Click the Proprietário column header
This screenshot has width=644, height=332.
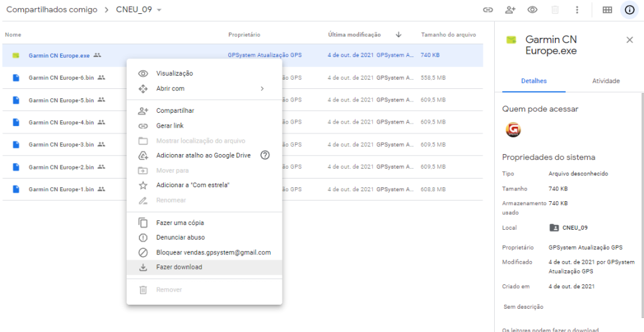coord(244,35)
